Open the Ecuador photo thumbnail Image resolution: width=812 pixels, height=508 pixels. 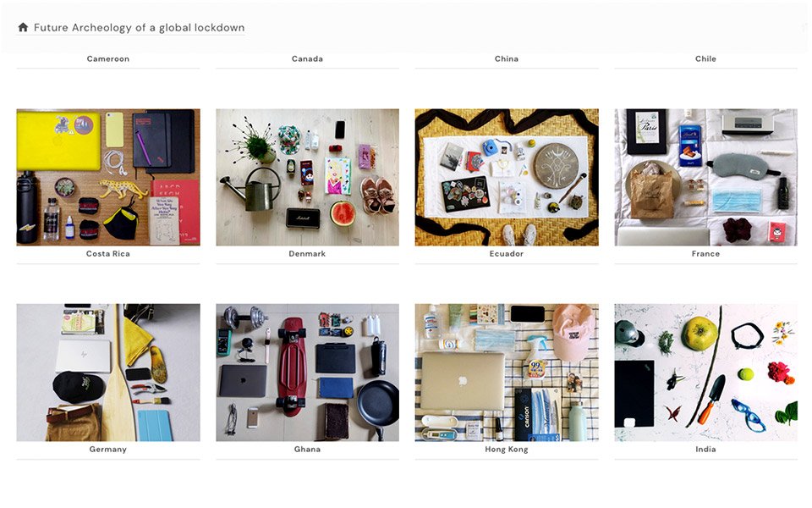point(507,177)
